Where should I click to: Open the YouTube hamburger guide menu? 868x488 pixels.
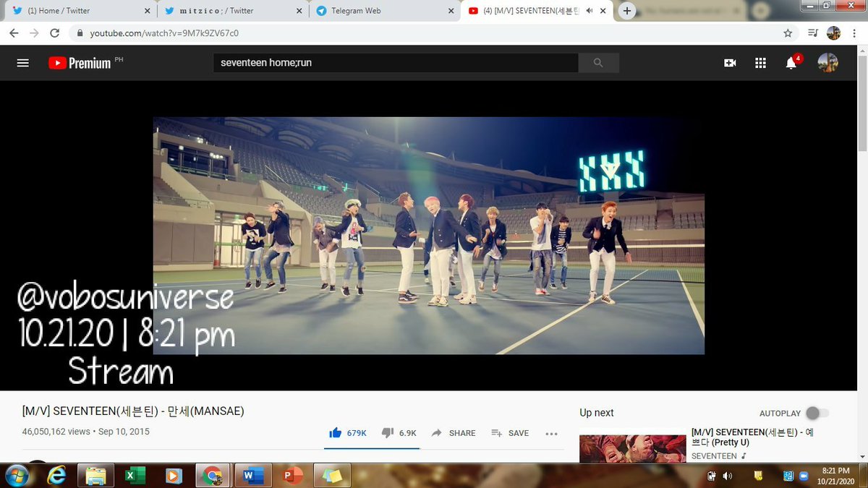click(22, 63)
